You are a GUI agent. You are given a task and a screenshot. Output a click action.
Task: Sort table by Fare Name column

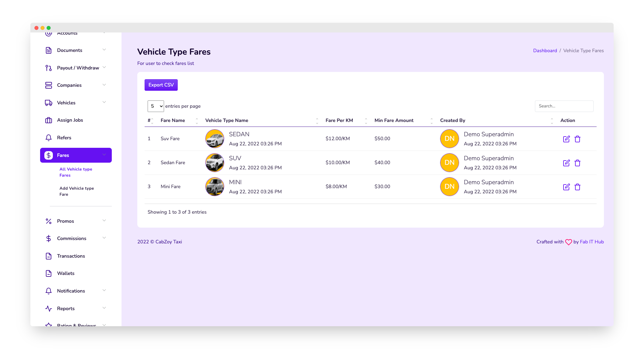click(x=179, y=120)
